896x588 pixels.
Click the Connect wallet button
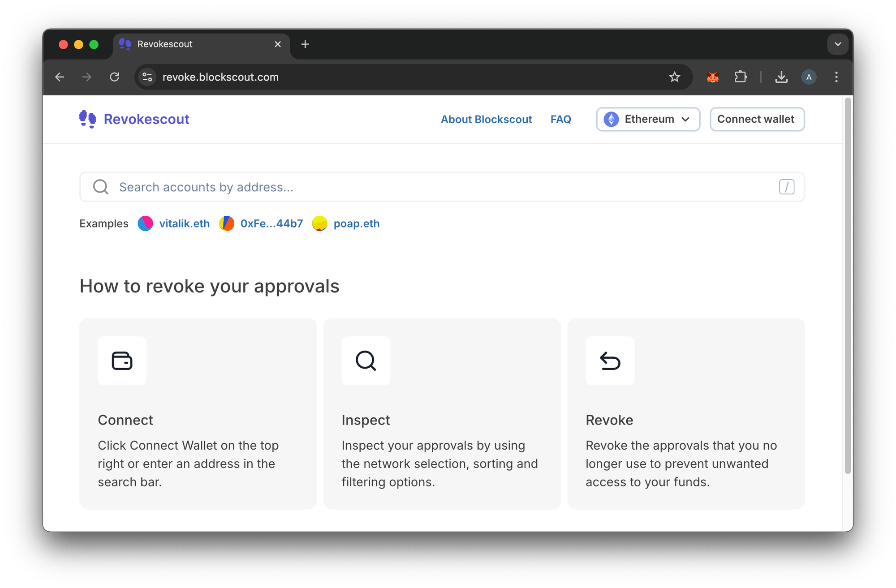click(757, 119)
